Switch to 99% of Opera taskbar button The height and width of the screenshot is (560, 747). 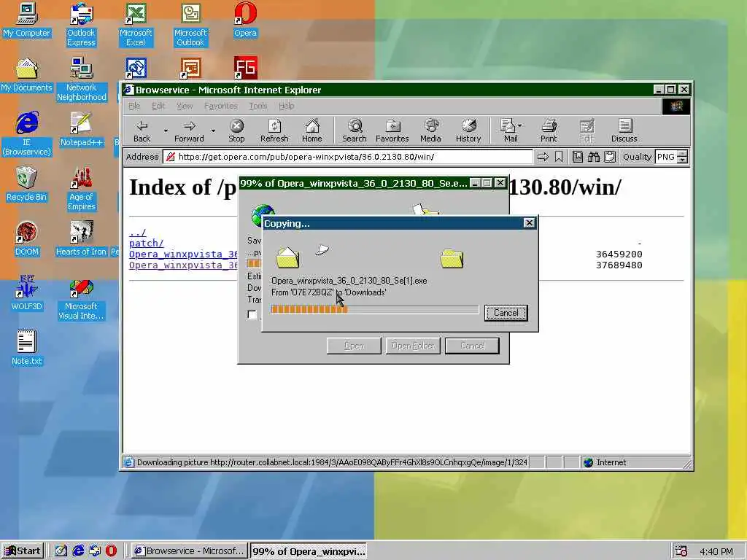309,551
